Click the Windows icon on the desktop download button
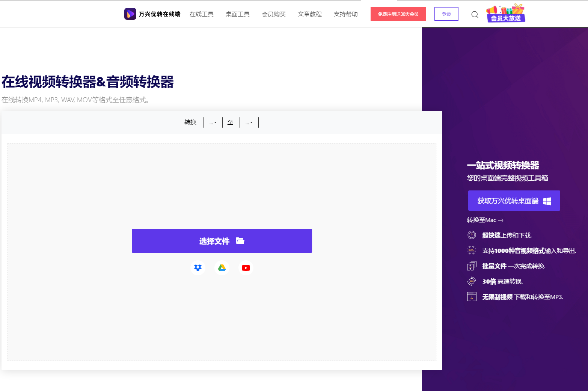 click(547, 200)
